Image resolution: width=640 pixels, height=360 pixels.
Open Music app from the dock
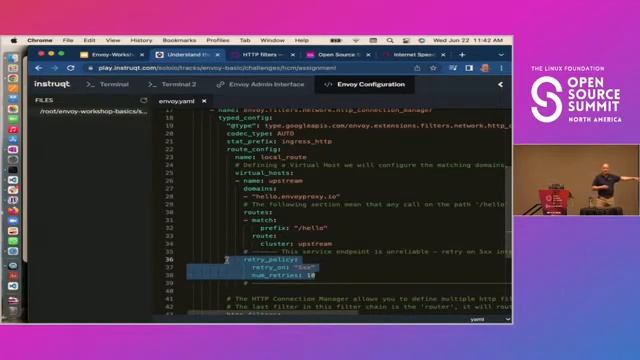tap(13, 129)
